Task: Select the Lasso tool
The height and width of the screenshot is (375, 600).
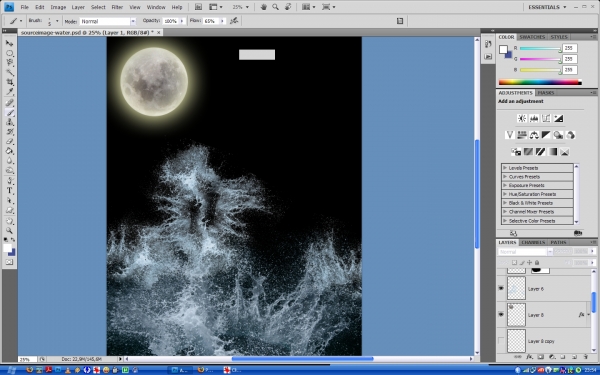Action: click(x=10, y=62)
